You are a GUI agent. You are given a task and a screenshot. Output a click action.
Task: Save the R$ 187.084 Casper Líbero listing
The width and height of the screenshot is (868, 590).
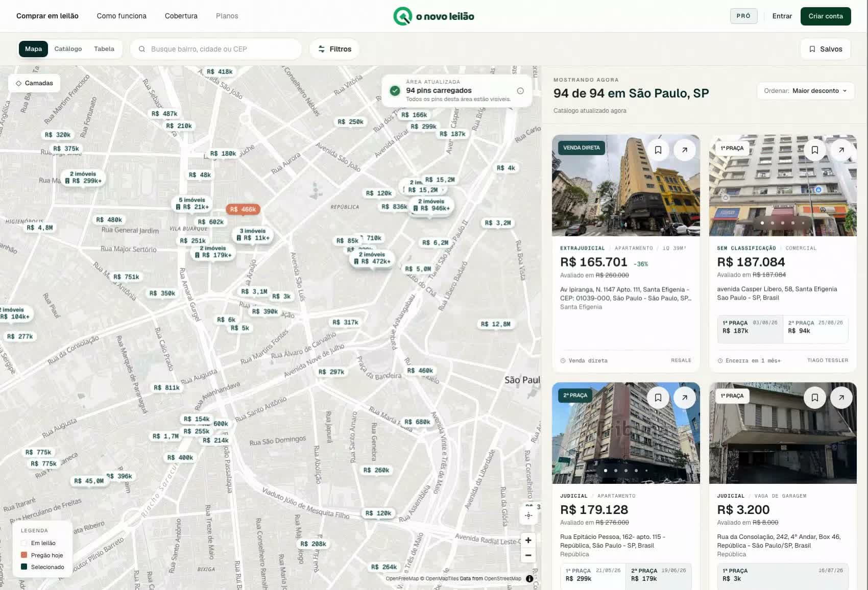(x=815, y=150)
